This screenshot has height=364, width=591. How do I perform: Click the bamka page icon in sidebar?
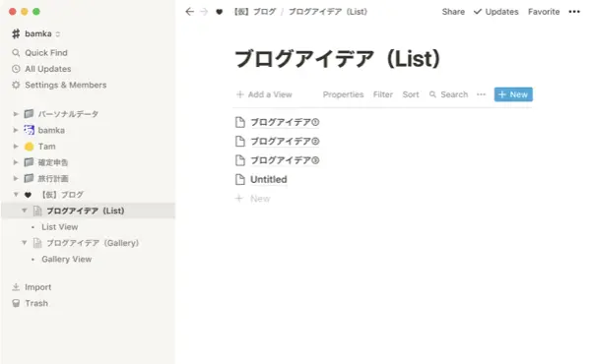click(29, 130)
